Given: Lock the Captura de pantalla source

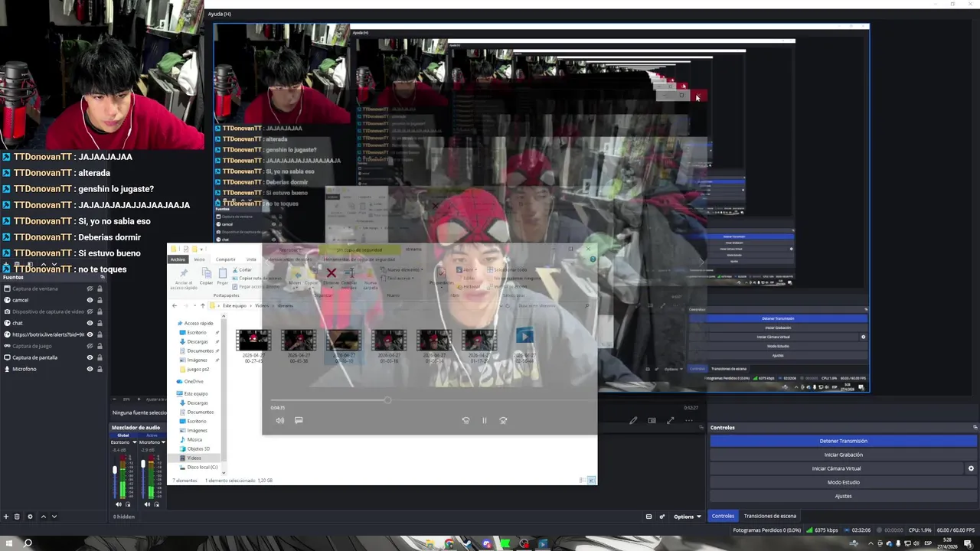Looking at the screenshot, I should [x=100, y=357].
